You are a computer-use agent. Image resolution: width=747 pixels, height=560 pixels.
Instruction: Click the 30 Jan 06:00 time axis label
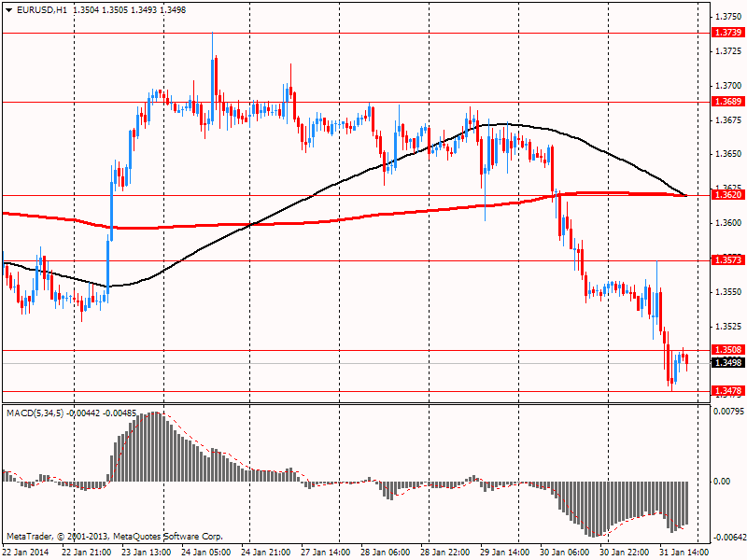(565, 553)
